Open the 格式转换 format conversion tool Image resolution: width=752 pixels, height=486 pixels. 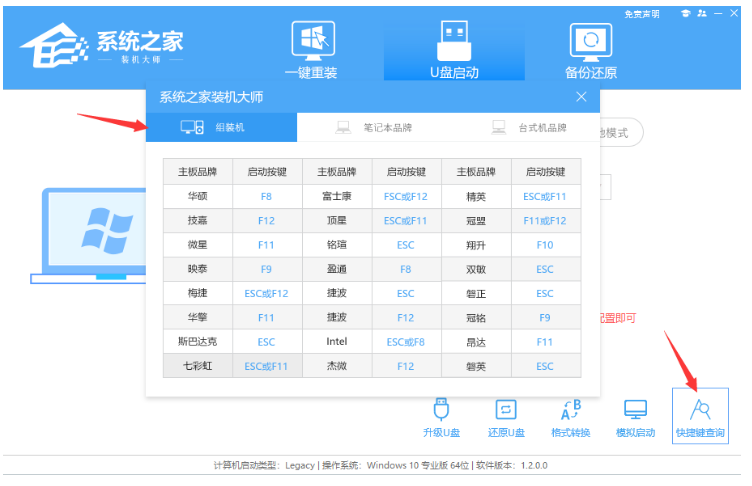(x=570, y=418)
